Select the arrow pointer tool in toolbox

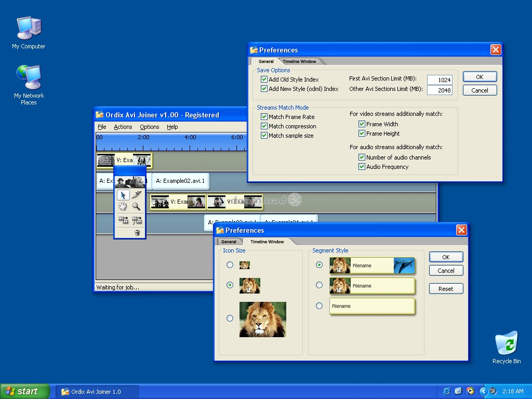click(x=123, y=195)
